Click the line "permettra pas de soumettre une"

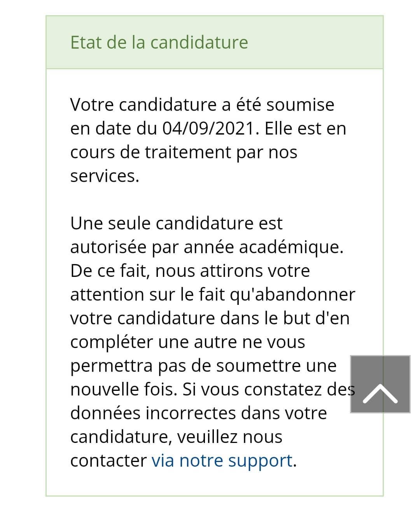click(203, 366)
